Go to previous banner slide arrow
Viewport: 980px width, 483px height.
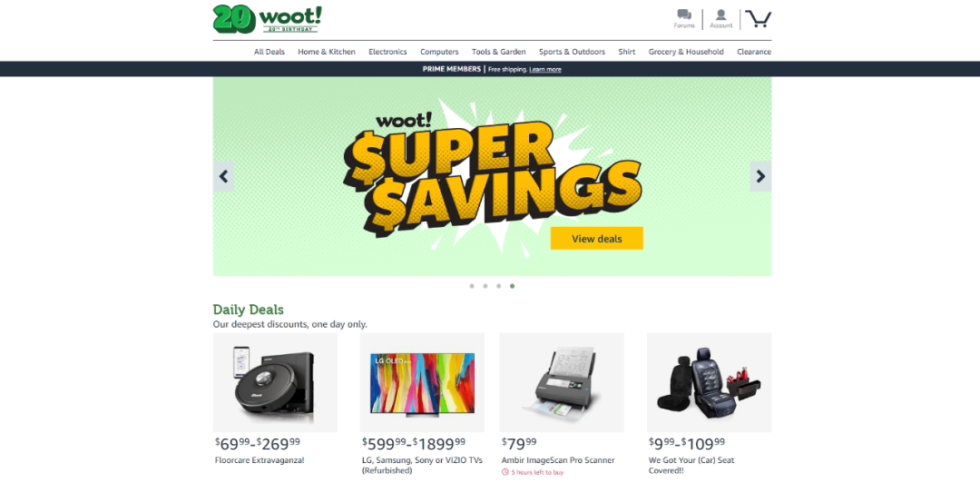[224, 176]
